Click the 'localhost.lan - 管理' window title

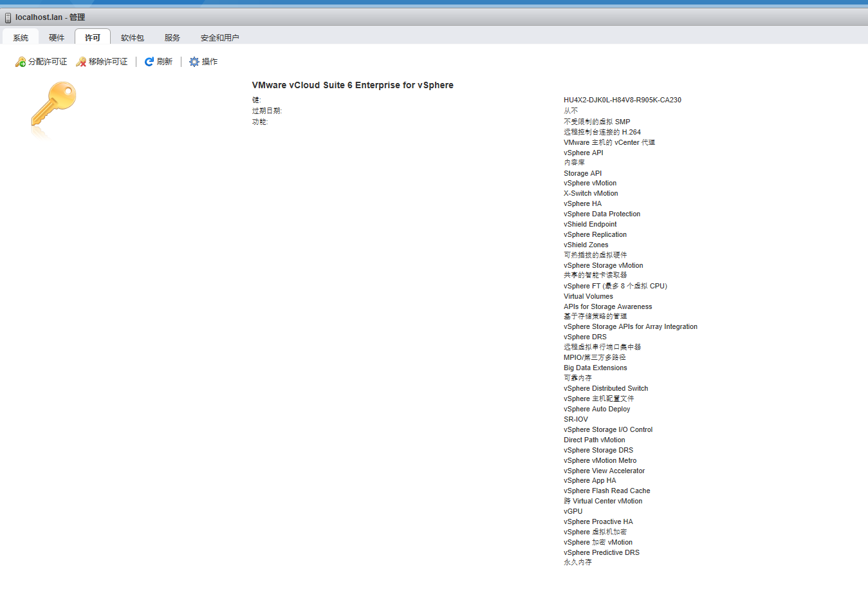(x=50, y=17)
